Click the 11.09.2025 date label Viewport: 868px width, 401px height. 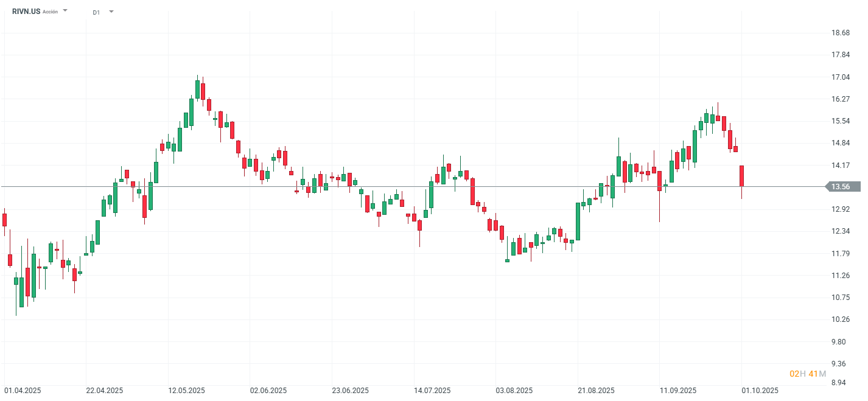[678, 391]
